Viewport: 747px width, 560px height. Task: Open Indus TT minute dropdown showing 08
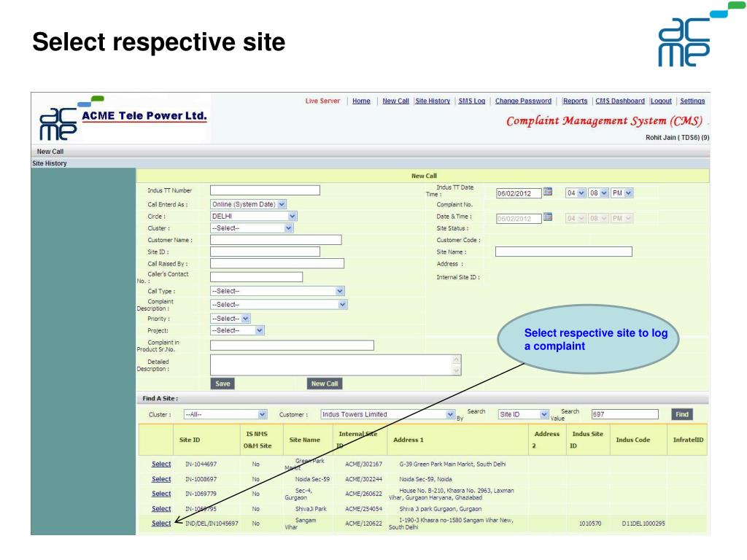point(598,193)
